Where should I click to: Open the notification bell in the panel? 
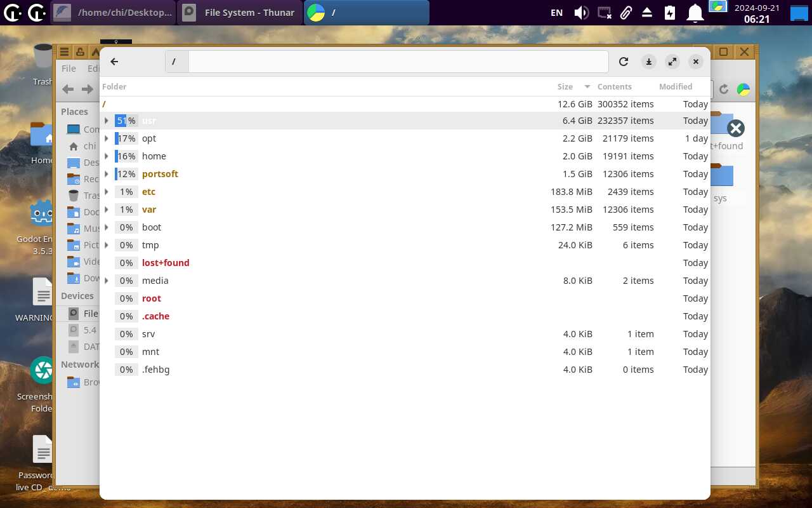696,13
